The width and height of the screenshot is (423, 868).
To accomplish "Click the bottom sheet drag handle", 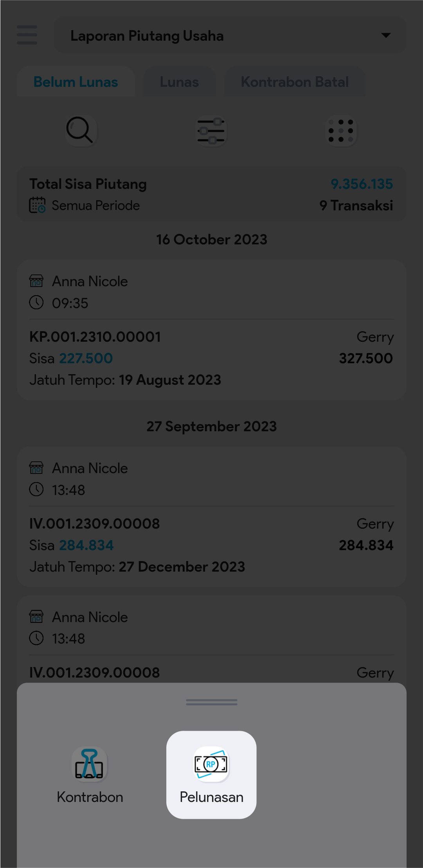I will (x=211, y=702).
